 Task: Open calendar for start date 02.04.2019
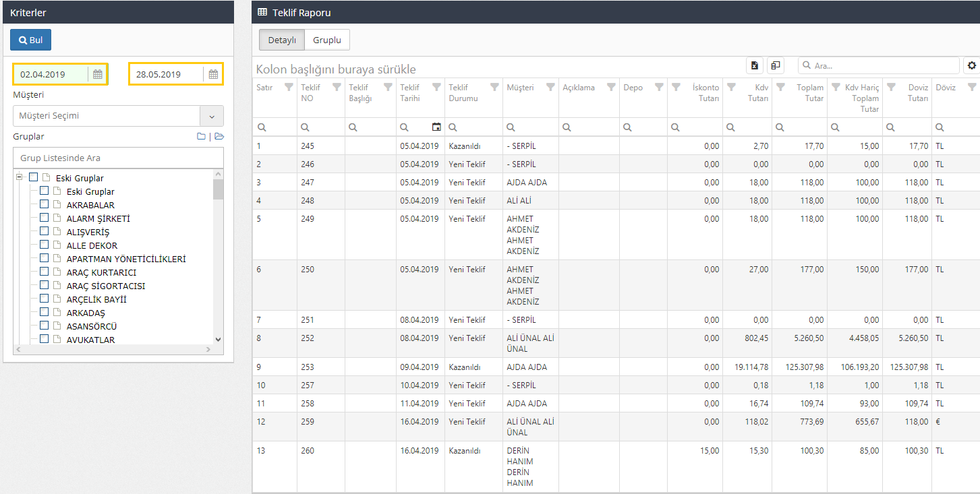98,74
